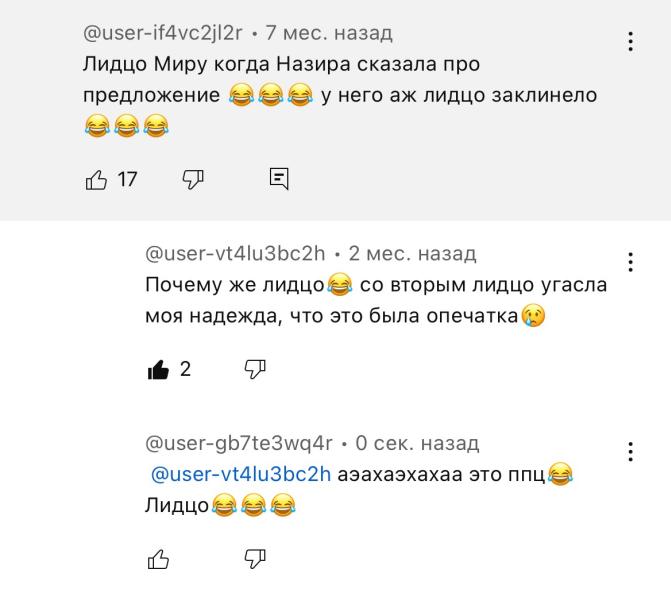Open replies icon on top comment
671x600 pixels.
(x=280, y=179)
